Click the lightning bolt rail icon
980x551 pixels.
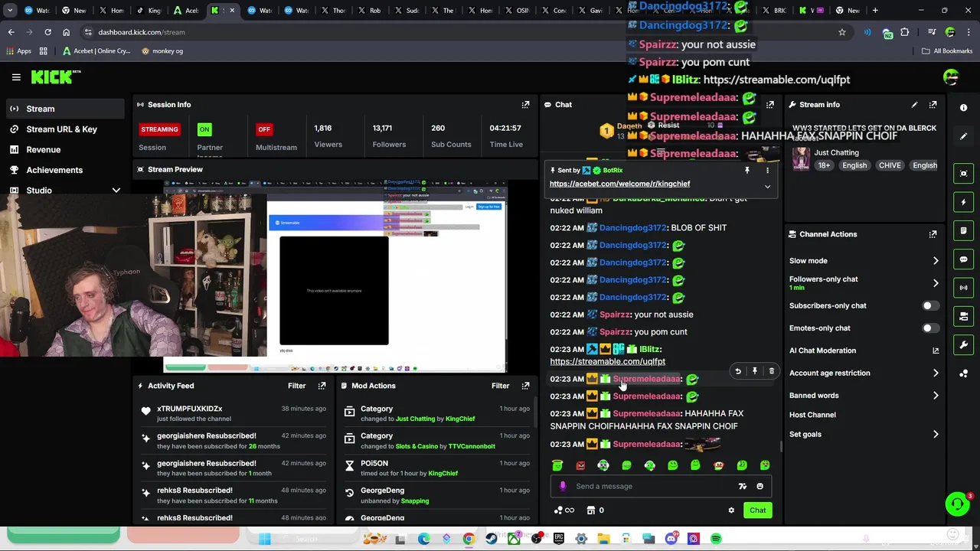tap(964, 202)
